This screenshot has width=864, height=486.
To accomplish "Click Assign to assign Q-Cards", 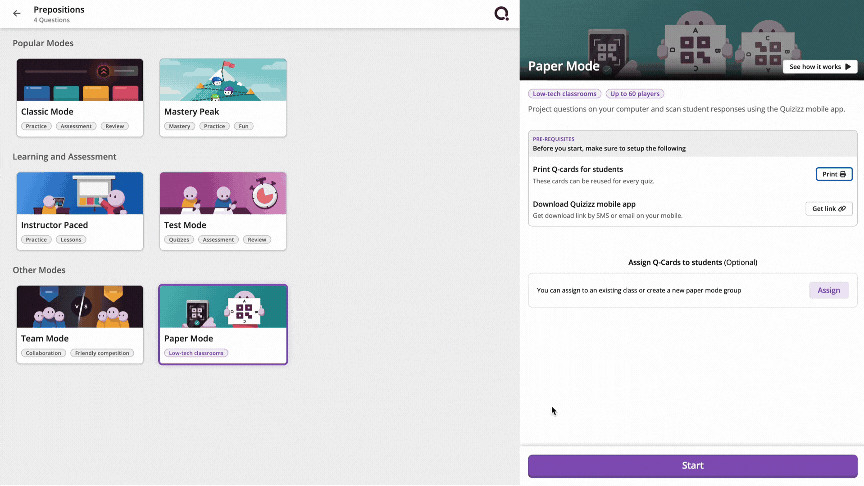I will (828, 290).
